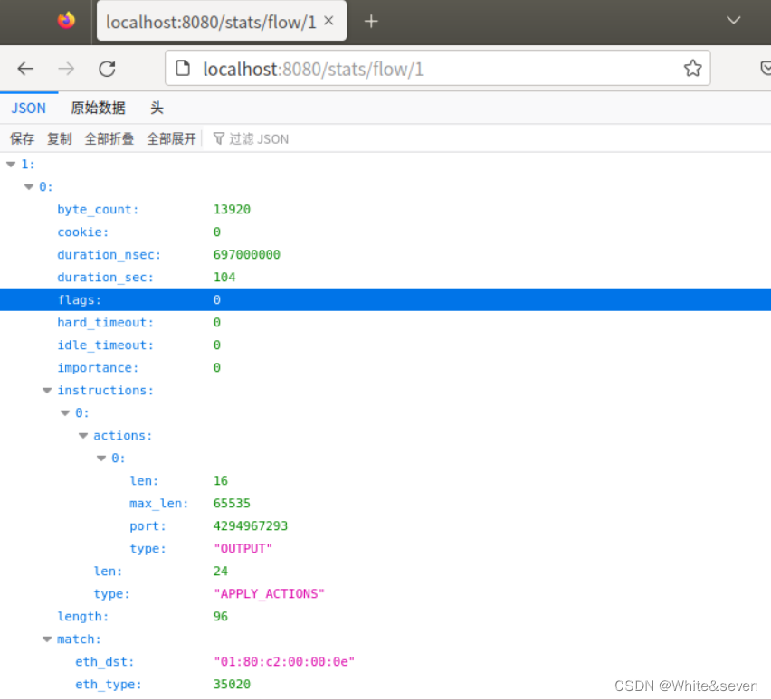Collapse the actions tree entry
Image resolution: width=771 pixels, height=700 pixels.
coord(83,435)
